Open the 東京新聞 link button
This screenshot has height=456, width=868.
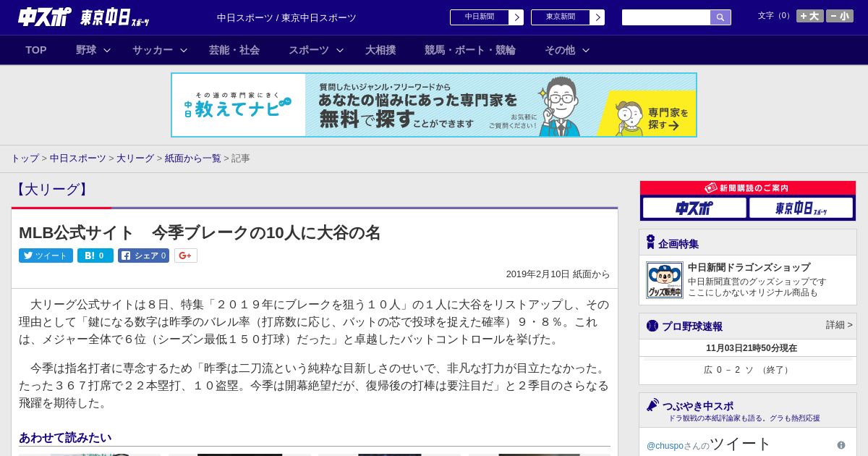pyautogui.click(x=561, y=17)
